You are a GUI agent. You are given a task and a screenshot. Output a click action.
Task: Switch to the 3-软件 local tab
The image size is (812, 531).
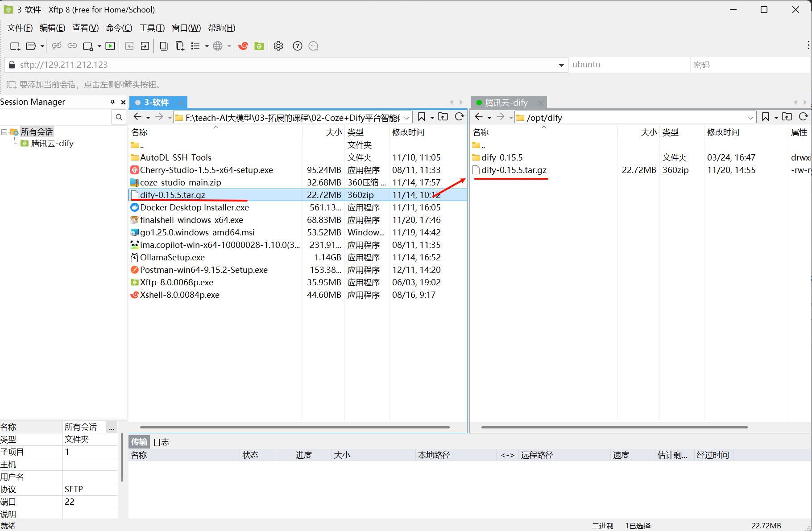(156, 103)
